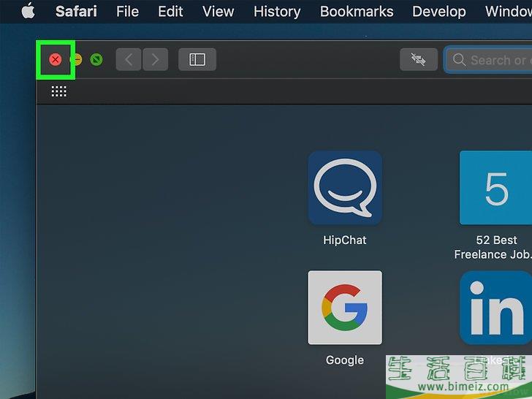Open the LinkedIn favorite thumbnail
Image resolution: width=532 pixels, height=399 pixels.
coord(495,308)
